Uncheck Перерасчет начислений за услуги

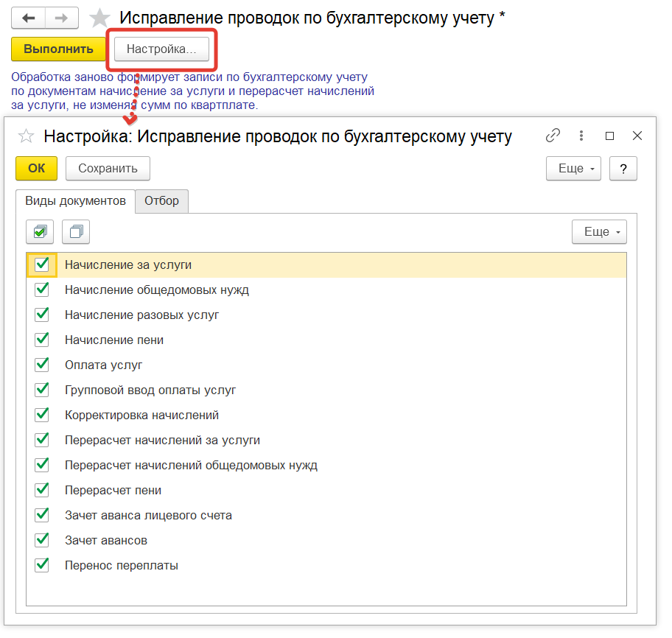(x=42, y=440)
